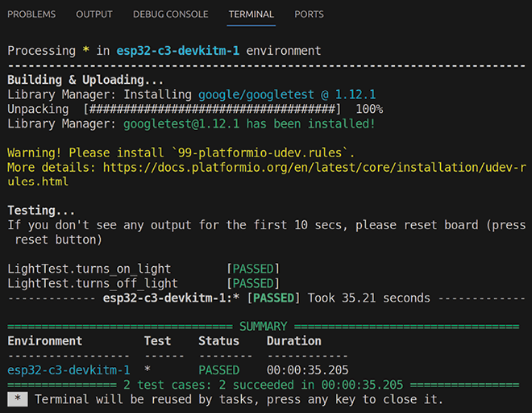Open the OUTPUT tab
This screenshot has height=413, width=532.
(94, 15)
